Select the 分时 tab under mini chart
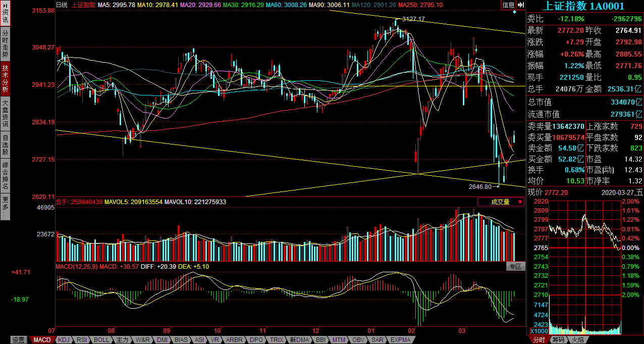The height and width of the screenshot is (344, 644). (x=539, y=340)
